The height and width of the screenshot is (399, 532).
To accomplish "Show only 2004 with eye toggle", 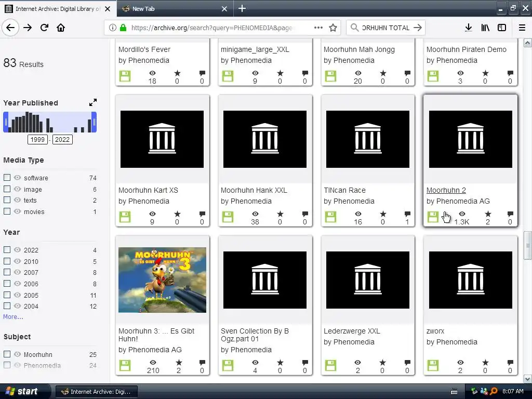I will (x=17, y=305).
